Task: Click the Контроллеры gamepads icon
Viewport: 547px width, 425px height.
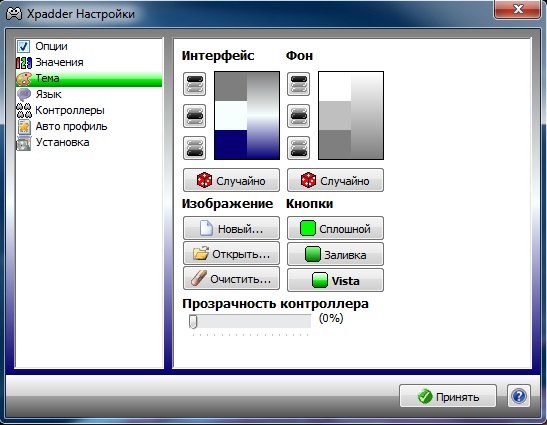Action: pyautogui.click(x=24, y=111)
